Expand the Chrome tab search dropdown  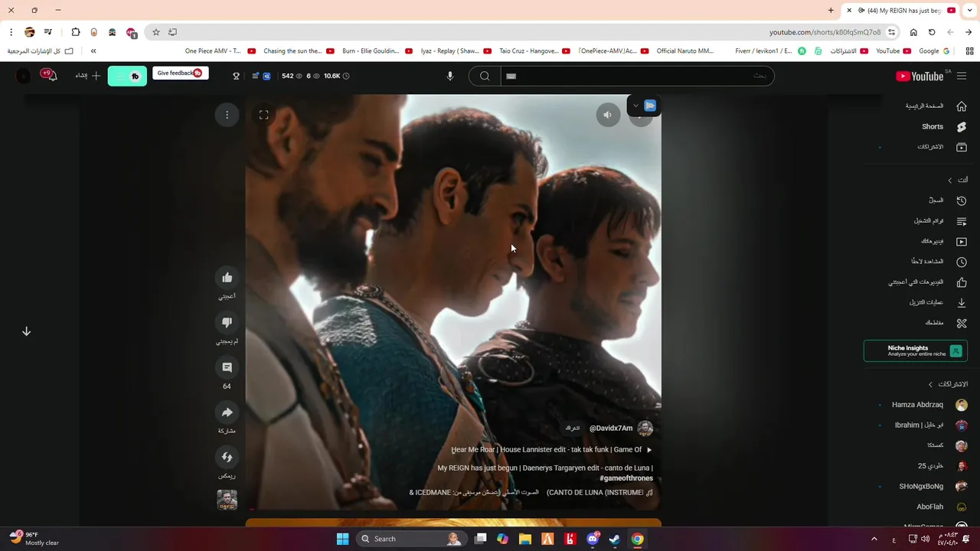pyautogui.click(x=969, y=11)
